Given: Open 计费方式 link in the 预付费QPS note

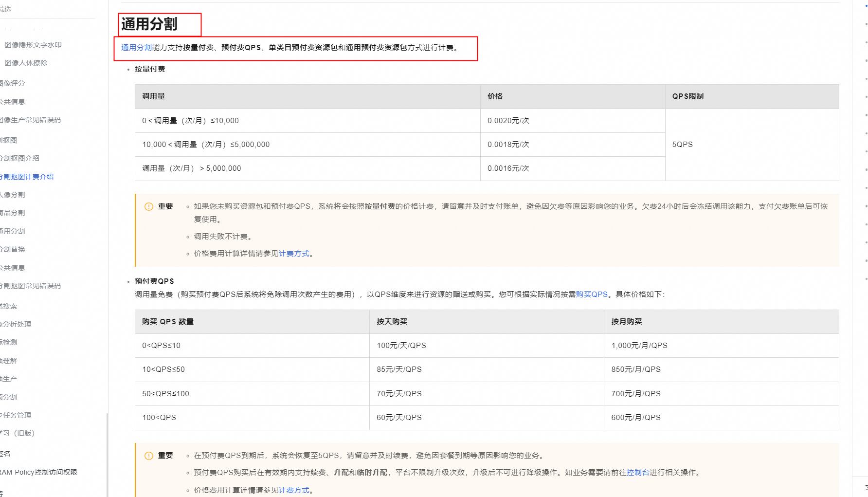Looking at the screenshot, I should pyautogui.click(x=294, y=490).
